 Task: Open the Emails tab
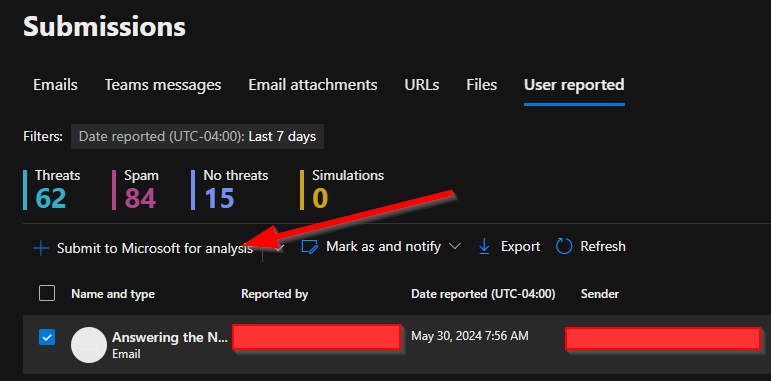[55, 85]
